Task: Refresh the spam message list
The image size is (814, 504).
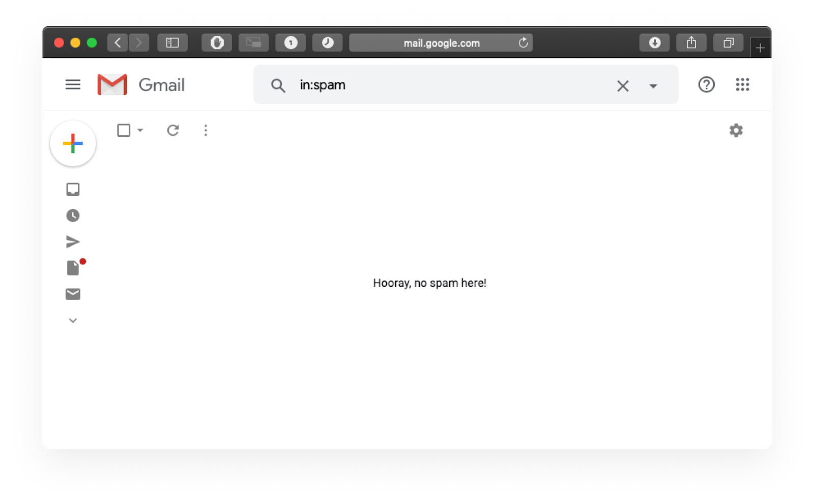Action: [x=173, y=130]
